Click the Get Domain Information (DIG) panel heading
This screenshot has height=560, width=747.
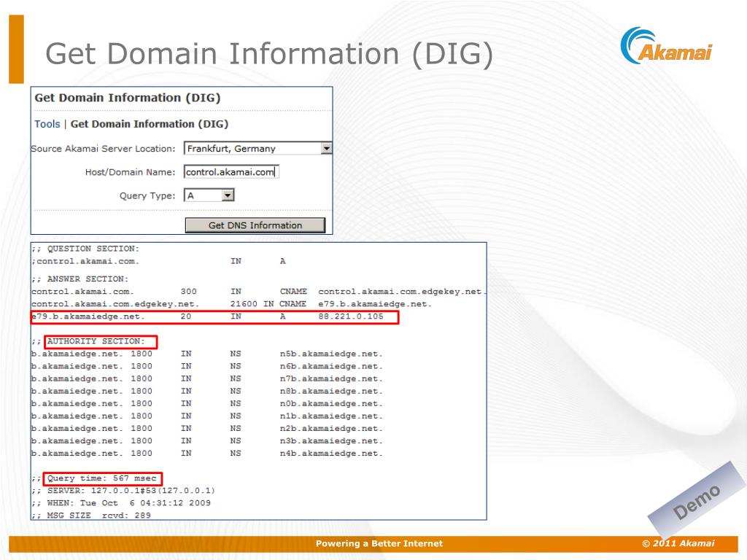pyautogui.click(x=128, y=98)
